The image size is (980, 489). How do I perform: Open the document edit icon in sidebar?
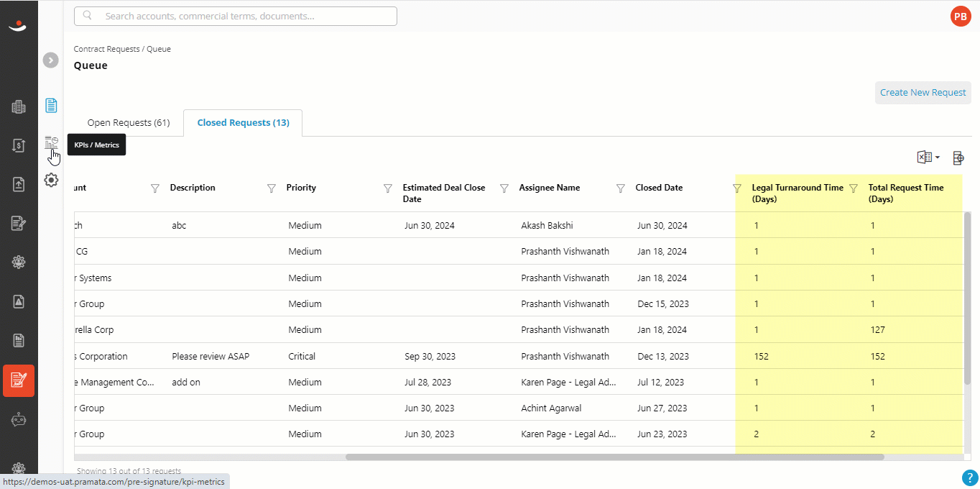coord(19,223)
